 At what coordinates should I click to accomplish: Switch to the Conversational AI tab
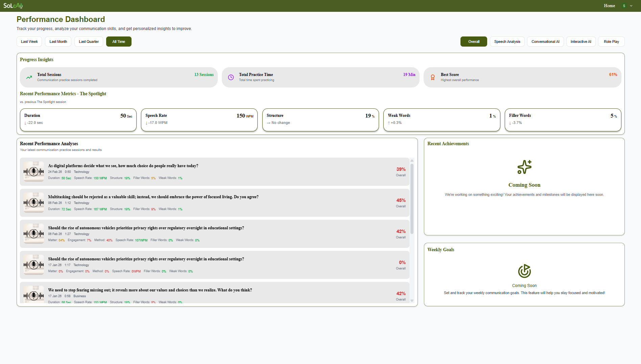click(545, 41)
